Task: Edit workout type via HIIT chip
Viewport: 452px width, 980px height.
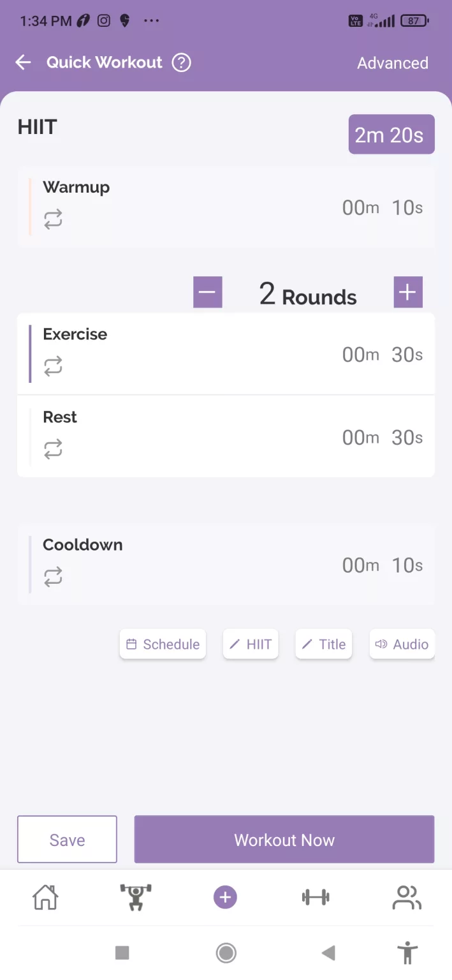Action: 251,644
